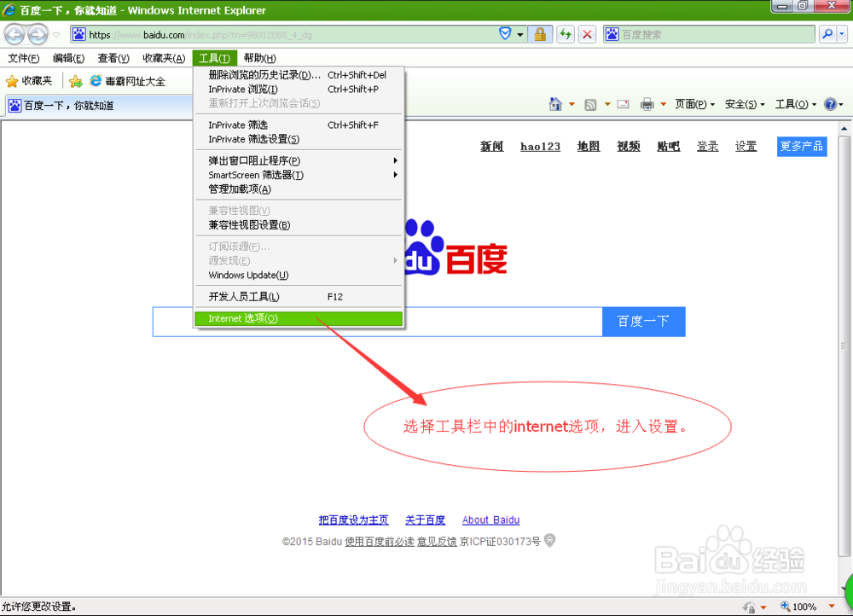The height and width of the screenshot is (616, 853).
Task: Select Internet 选项(O) menu item
Action: [298, 318]
